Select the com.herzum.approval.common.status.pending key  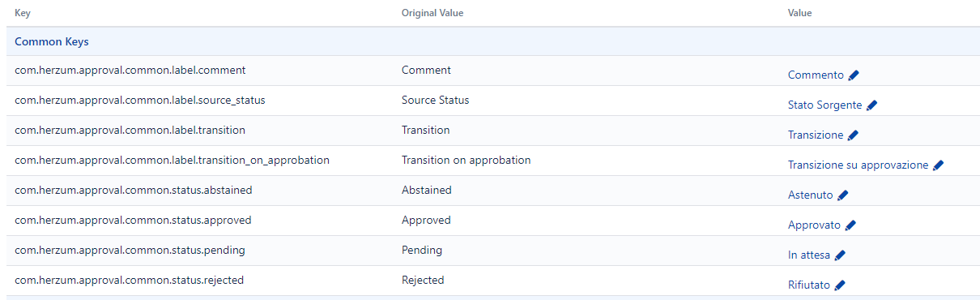pos(130,251)
